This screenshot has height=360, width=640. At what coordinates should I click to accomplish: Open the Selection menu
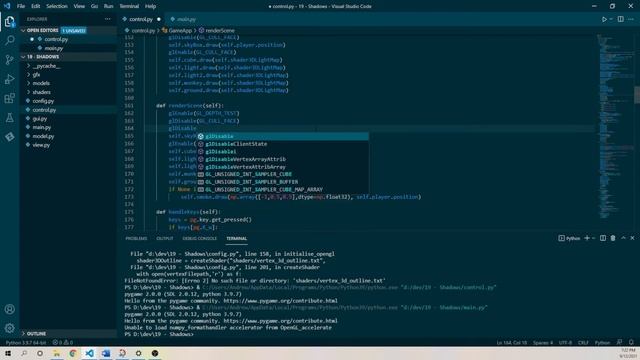click(57, 6)
